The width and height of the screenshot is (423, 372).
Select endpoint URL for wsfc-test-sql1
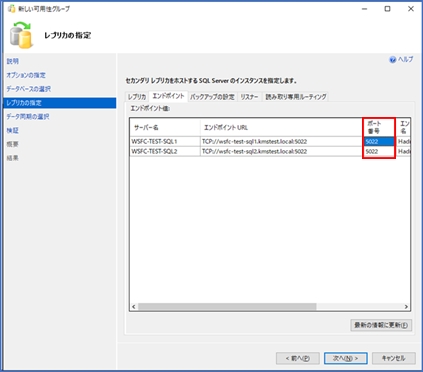(x=281, y=141)
